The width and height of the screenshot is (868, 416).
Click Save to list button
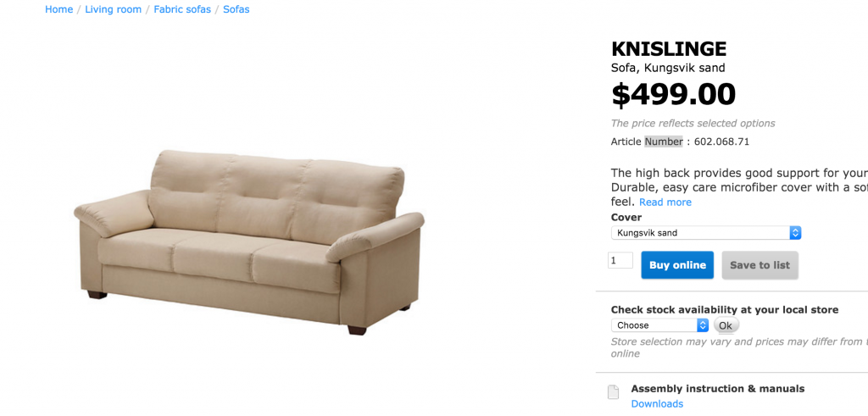759,265
